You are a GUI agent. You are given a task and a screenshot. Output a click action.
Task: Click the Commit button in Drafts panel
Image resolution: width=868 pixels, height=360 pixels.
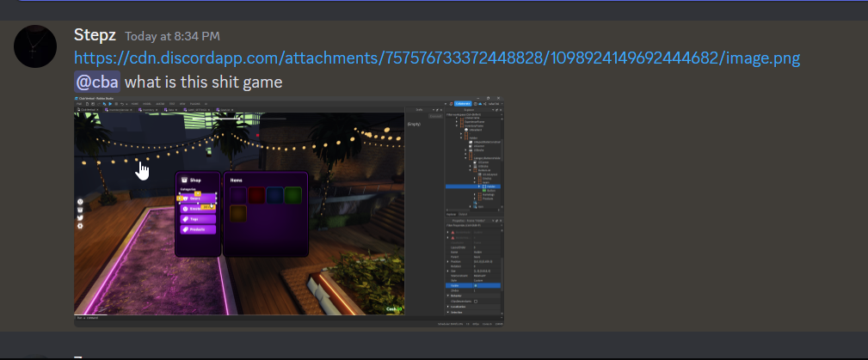435,116
